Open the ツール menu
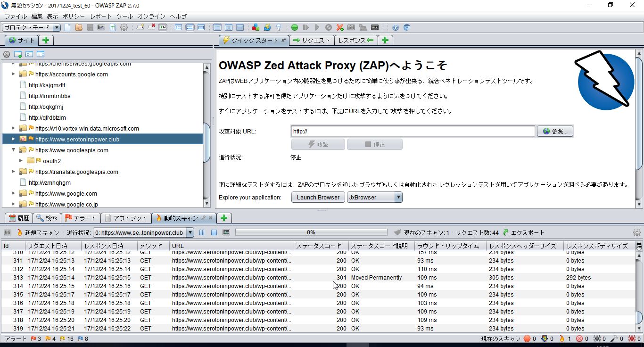The width and height of the screenshot is (644, 347). tap(124, 17)
